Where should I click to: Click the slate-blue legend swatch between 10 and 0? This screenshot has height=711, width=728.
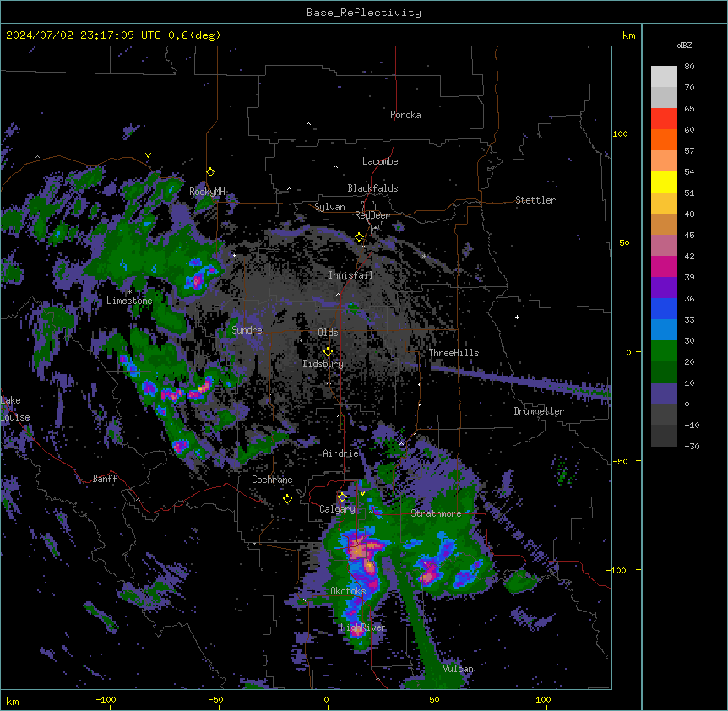coord(664,393)
